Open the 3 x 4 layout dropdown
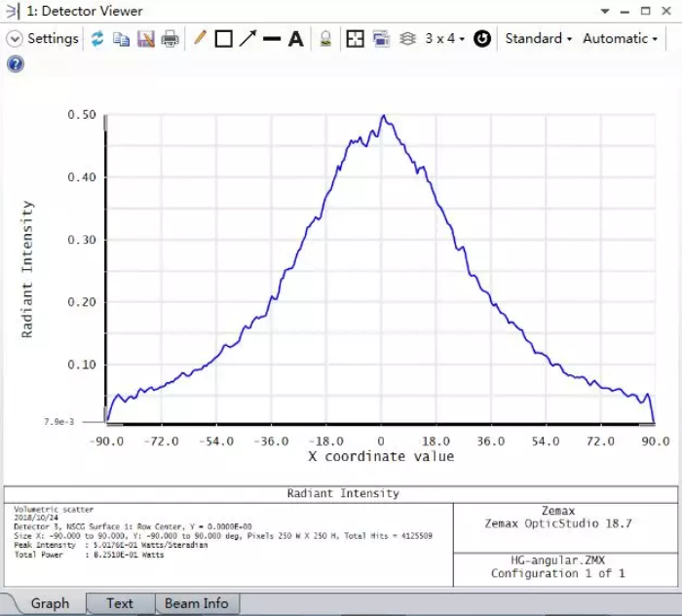The height and width of the screenshot is (616, 682). (x=444, y=39)
